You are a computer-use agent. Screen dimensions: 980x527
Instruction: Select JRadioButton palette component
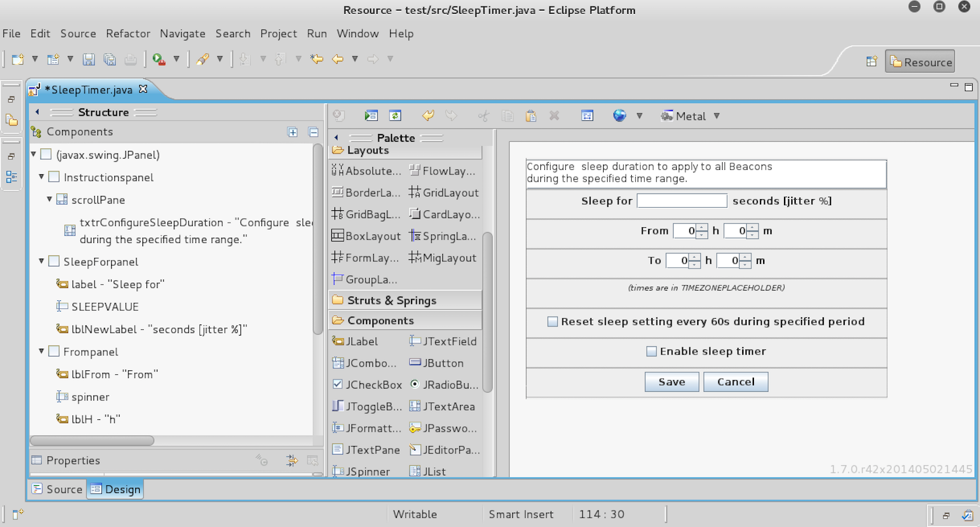coord(444,385)
